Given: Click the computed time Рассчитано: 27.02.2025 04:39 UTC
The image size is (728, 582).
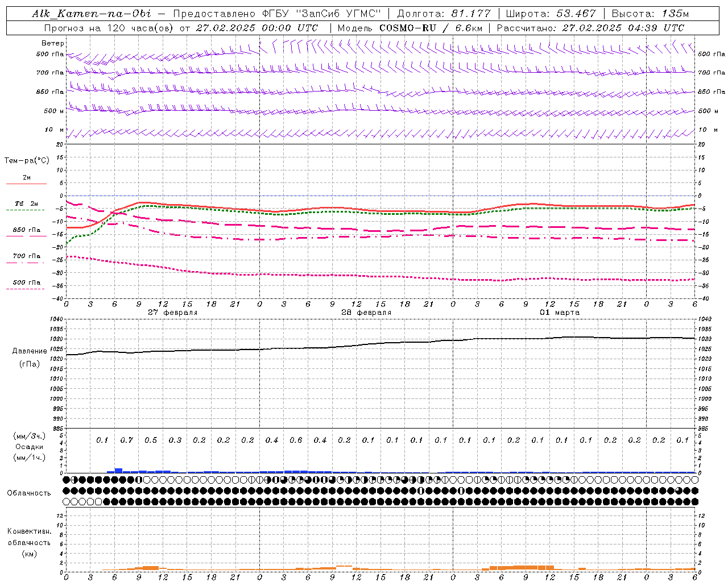Looking at the screenshot, I should coord(590,28).
